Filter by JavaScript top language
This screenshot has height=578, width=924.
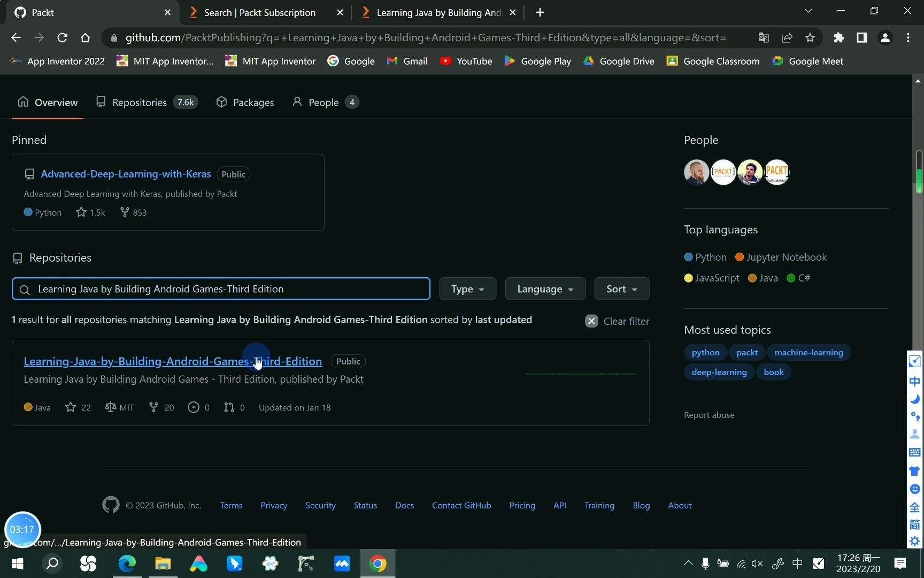tap(712, 278)
